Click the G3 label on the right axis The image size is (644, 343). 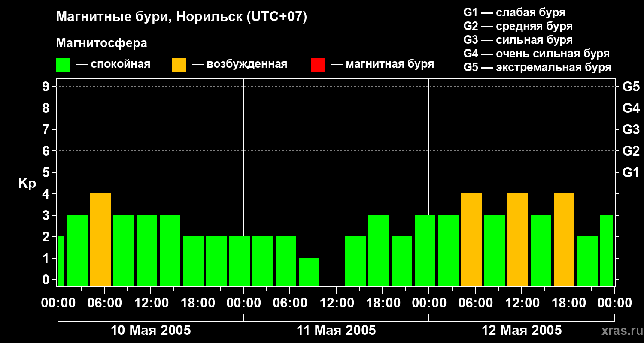(631, 130)
